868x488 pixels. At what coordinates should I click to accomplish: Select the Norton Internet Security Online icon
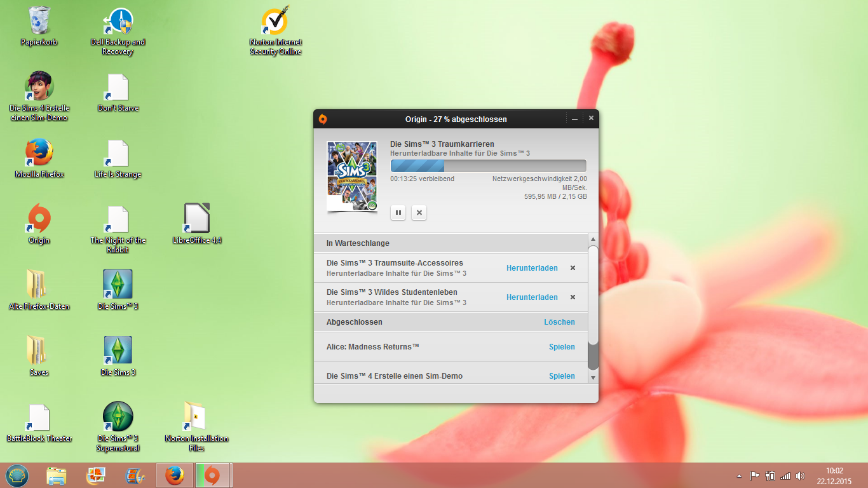276,32
